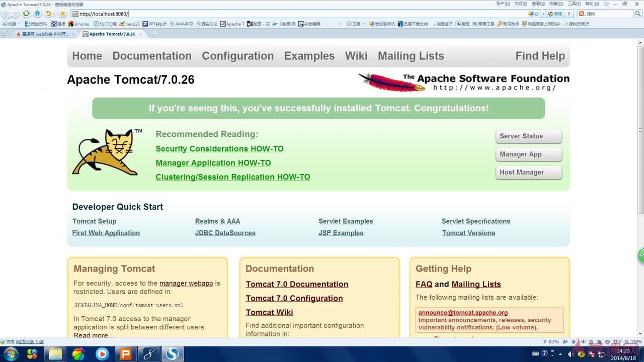Viewport: 644px width, 362px height.
Task: Open the manager webapp link
Action: point(186,283)
